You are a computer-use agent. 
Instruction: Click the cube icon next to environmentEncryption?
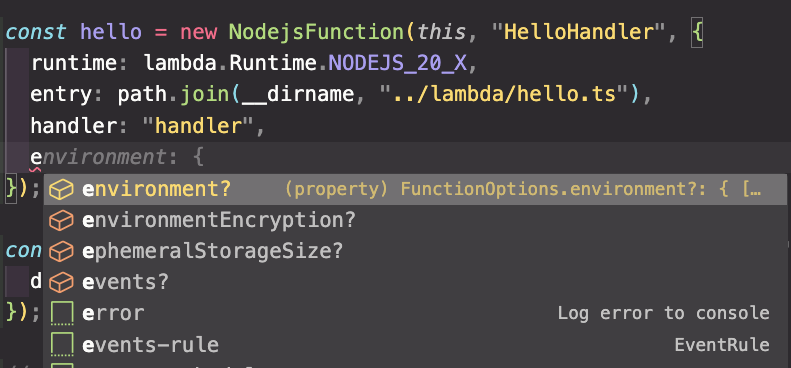(x=62, y=221)
